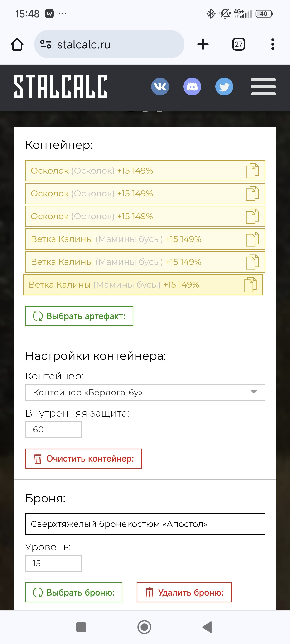Copy the first Осколок artifact
The image size is (290, 644).
pyautogui.click(x=252, y=171)
